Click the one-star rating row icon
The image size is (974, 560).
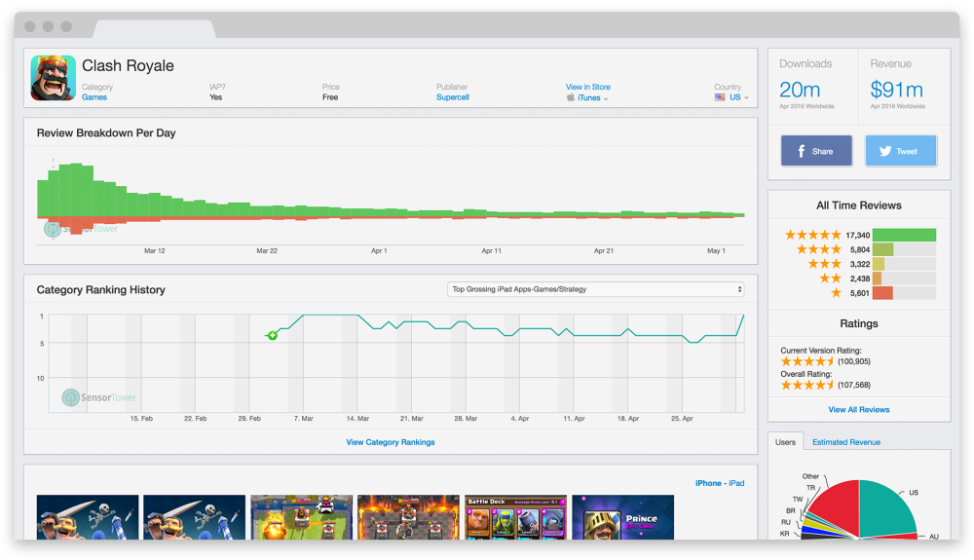tap(836, 293)
